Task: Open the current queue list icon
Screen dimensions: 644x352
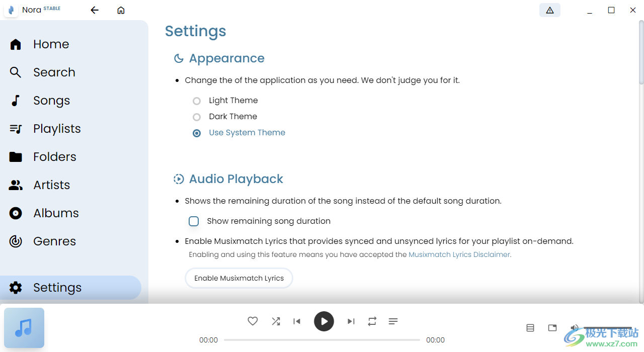Action: point(393,321)
